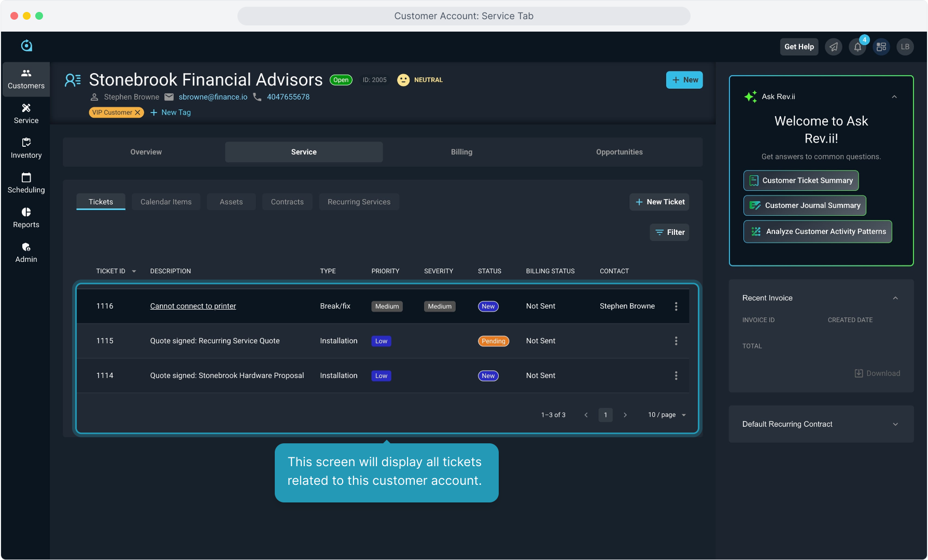Viewport: 928px width, 560px height.
Task: Expand the Default Recurring Contract section
Action: click(x=895, y=424)
